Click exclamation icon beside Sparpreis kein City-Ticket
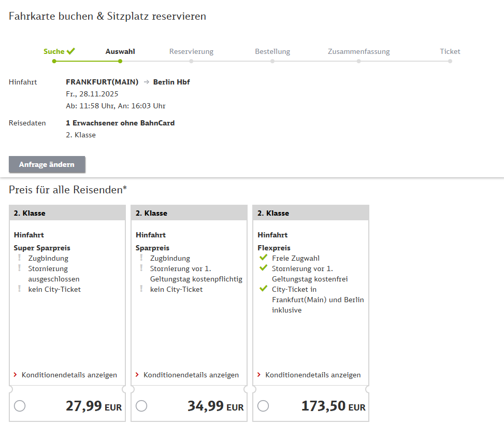The width and height of the screenshot is (504, 424). coord(141,289)
